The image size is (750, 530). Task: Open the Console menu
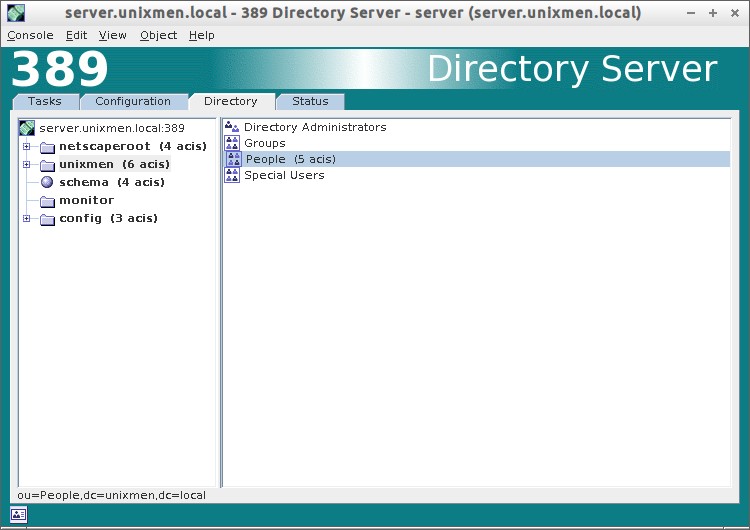(x=30, y=35)
